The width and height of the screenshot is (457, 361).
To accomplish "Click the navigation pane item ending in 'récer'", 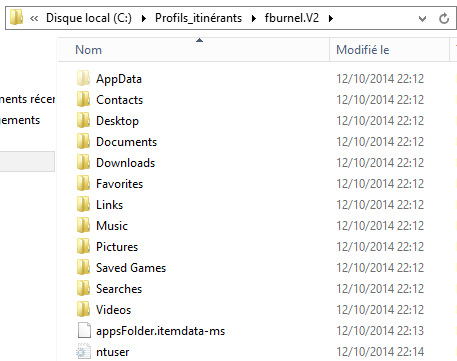I will [x=27, y=99].
